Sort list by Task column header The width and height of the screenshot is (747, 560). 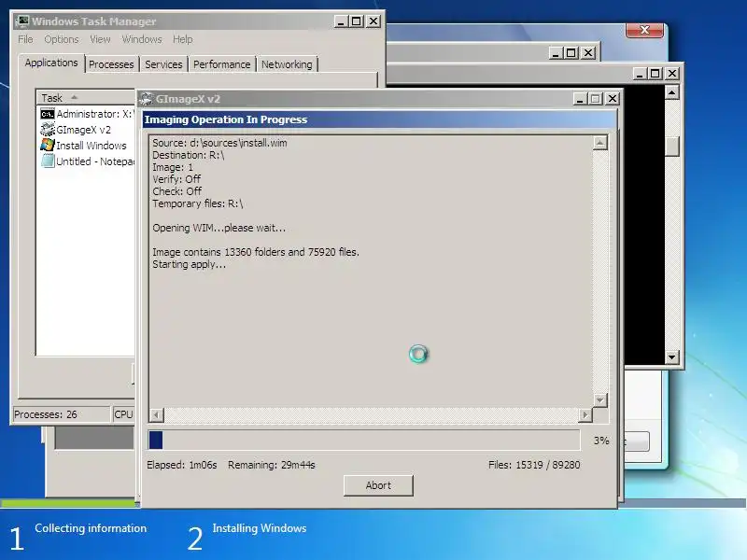tap(86, 98)
